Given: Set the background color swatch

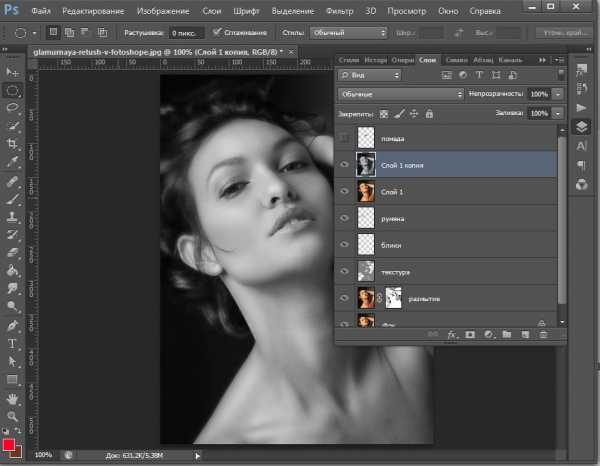Looking at the screenshot, I should [18, 453].
